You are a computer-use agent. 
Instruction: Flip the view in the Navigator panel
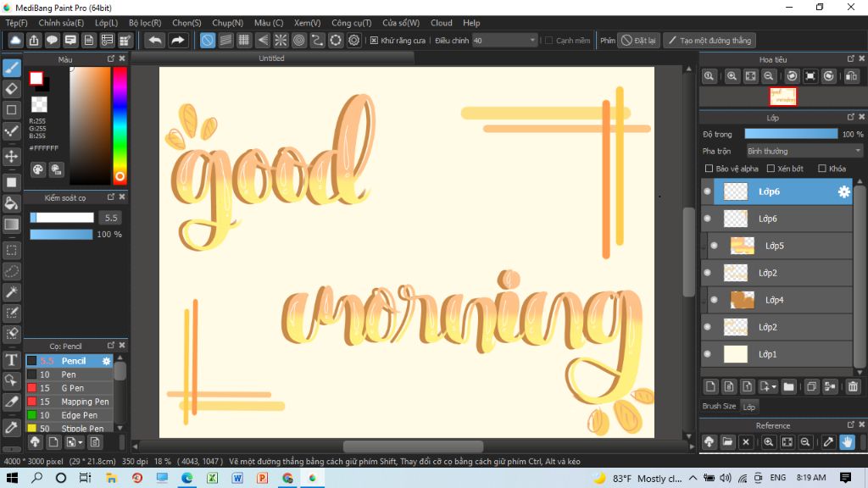tap(851, 76)
